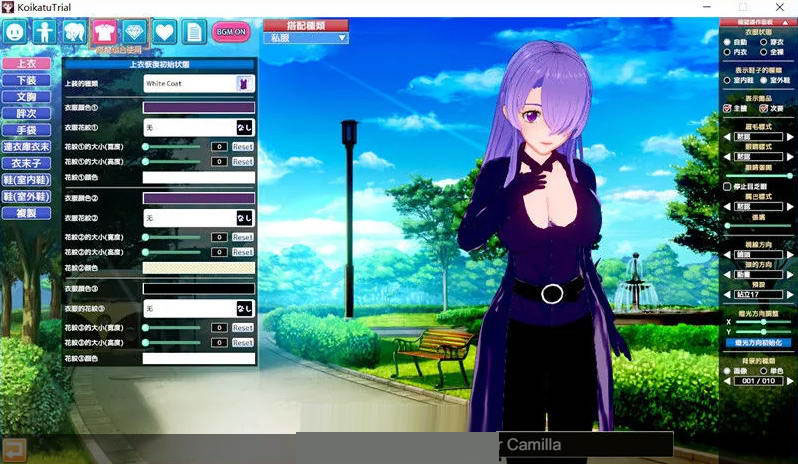Open clothing color 3 black swatch
798x464 pixels.
[199, 288]
